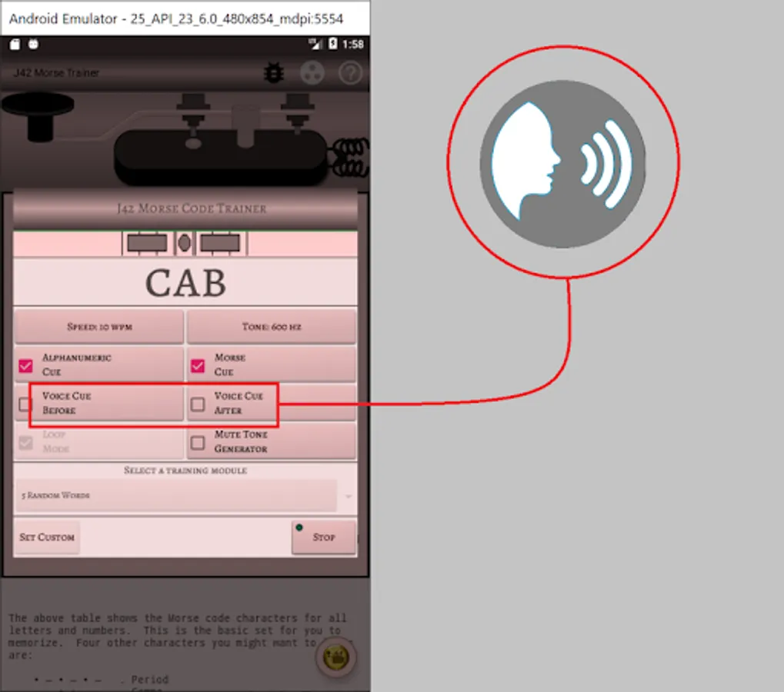784x692 pixels.
Task: Click the J42 Morse Trainer app title
Action: pos(56,73)
